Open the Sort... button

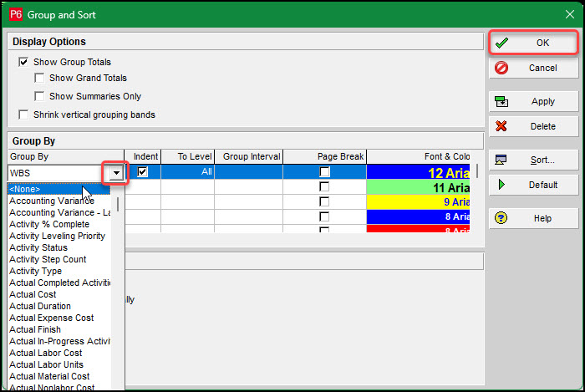point(533,160)
